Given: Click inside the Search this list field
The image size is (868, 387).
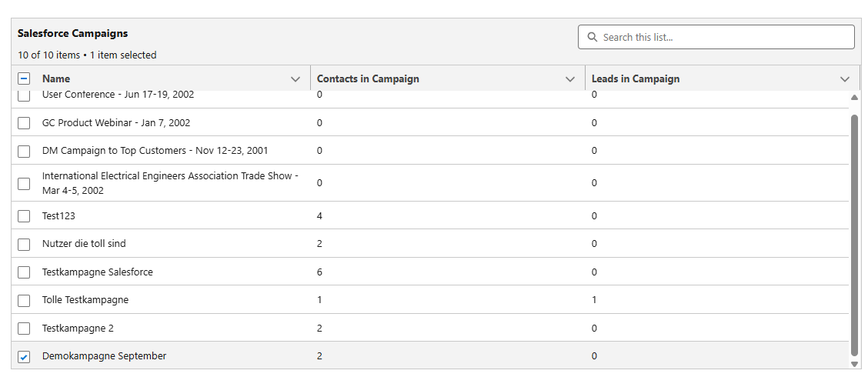Looking at the screenshot, I should 723,37.
